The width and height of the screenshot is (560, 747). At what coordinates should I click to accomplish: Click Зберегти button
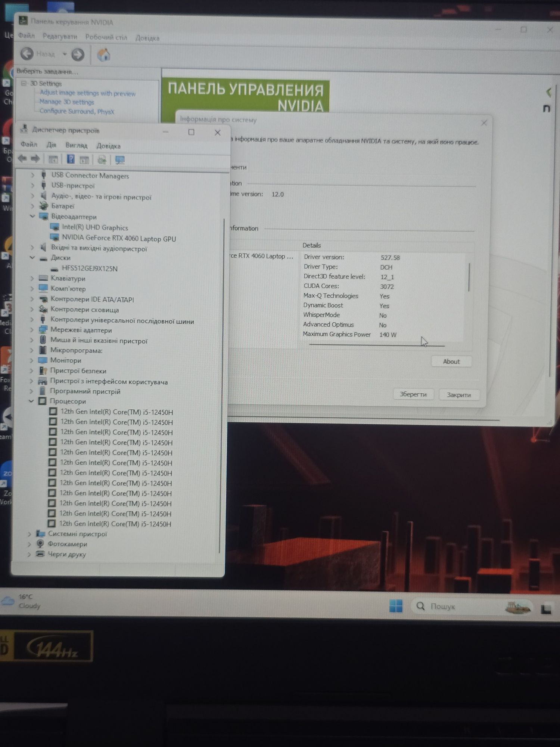(413, 394)
